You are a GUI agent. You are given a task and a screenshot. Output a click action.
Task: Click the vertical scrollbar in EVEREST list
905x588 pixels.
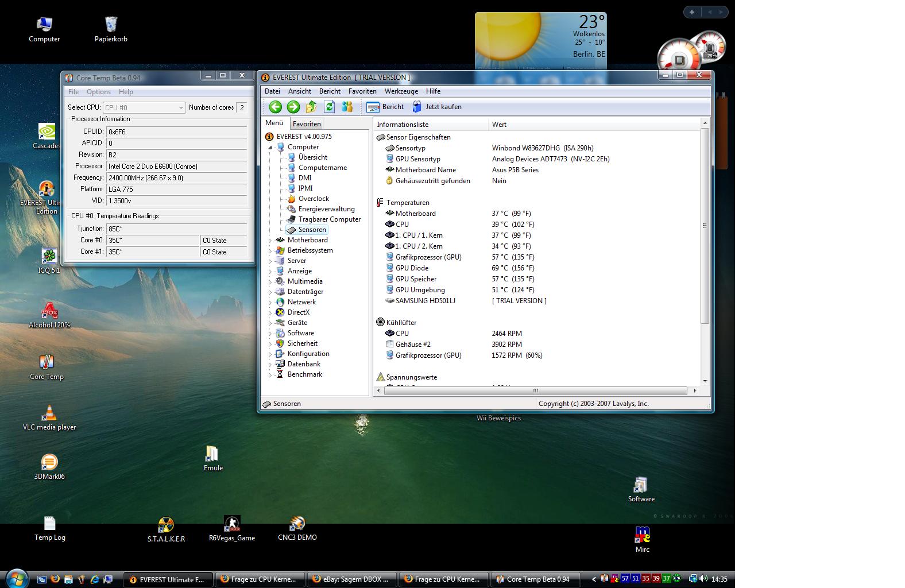(x=705, y=225)
